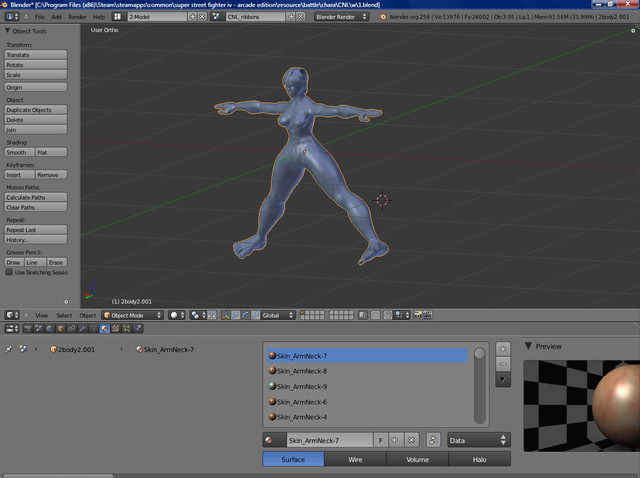Image resolution: width=640 pixels, height=478 pixels.
Task: Open the Object Mode dropdown
Action: 132,315
